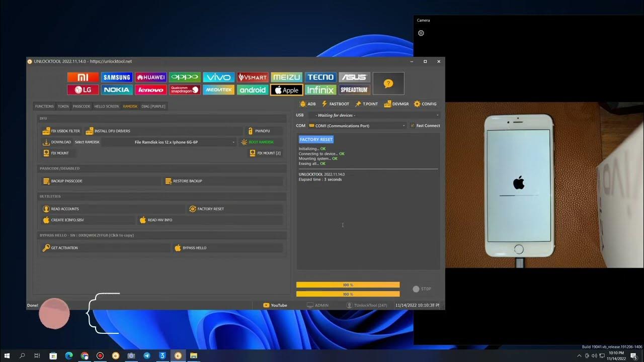Expand the USB devices dropdown
The width and height of the screenshot is (644, 362).
click(x=374, y=115)
